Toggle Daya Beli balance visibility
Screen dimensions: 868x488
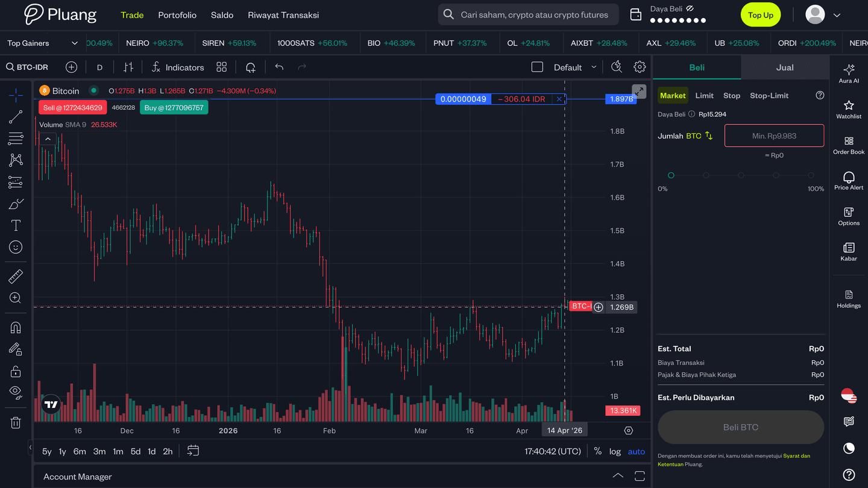coord(690,9)
